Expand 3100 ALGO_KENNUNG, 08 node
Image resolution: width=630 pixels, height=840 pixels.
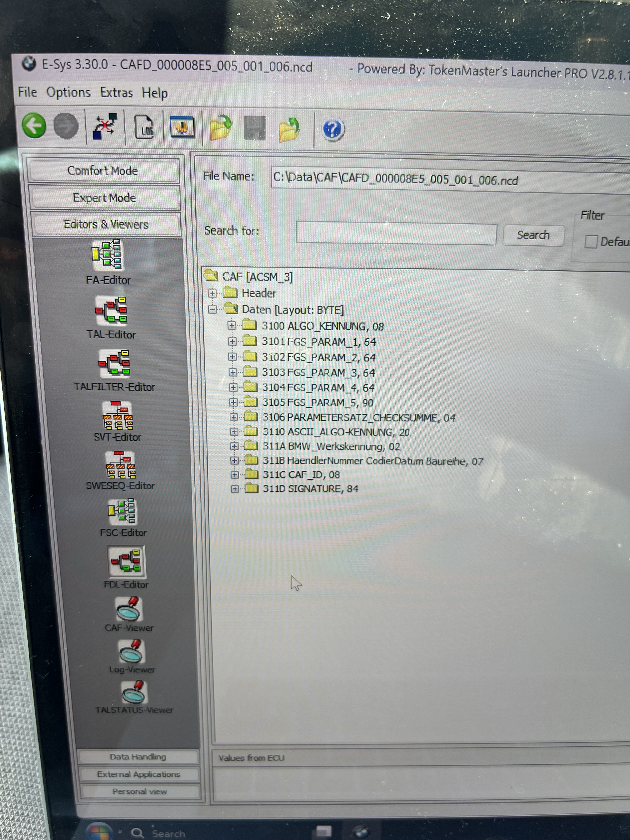[x=232, y=325]
